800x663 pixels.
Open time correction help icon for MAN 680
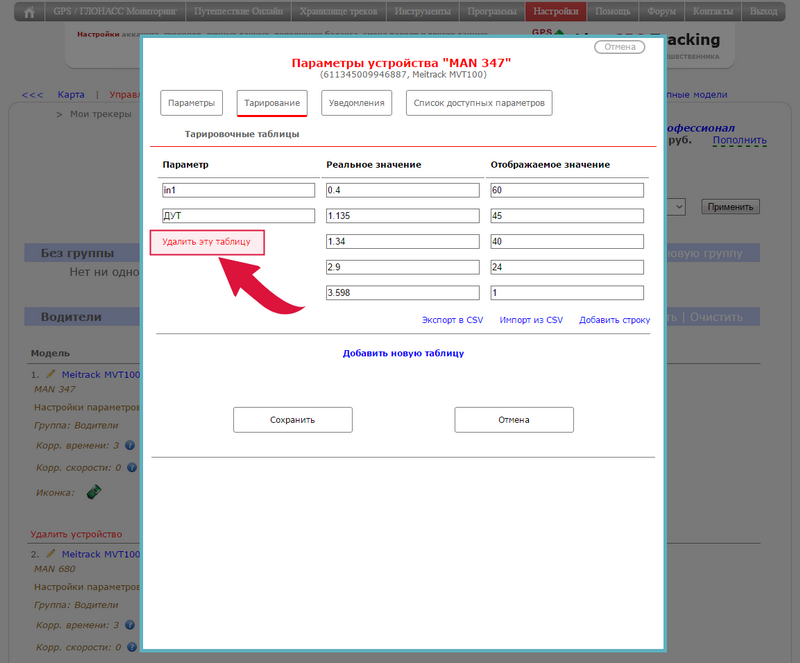(x=130, y=625)
